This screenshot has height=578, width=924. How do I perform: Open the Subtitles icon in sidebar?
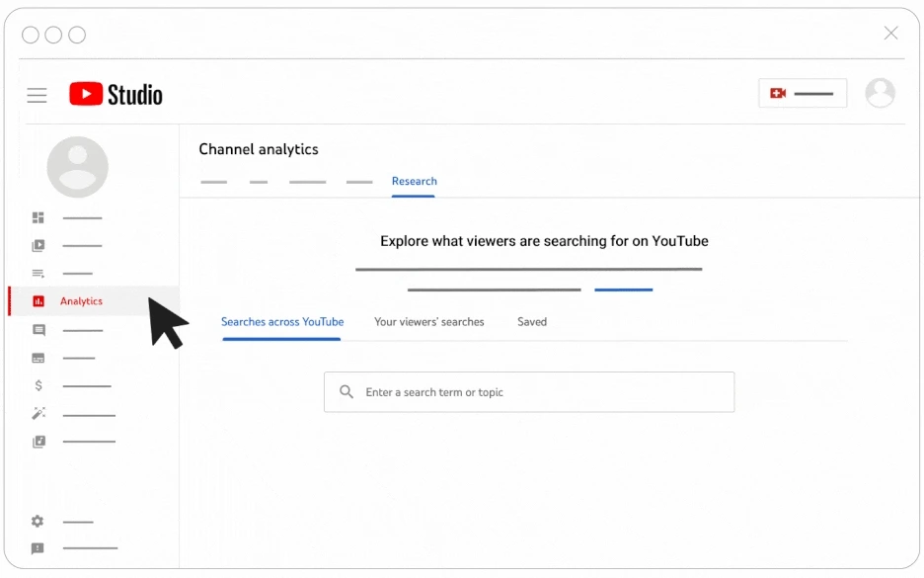pos(38,358)
